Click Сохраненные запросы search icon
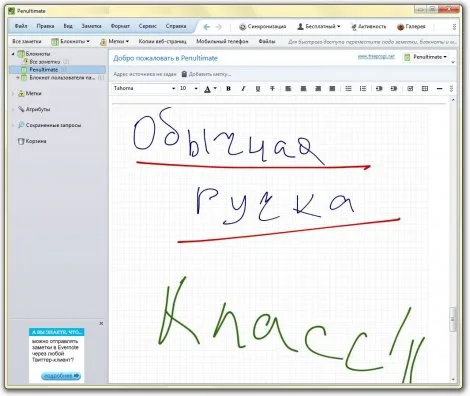 [x=21, y=125]
